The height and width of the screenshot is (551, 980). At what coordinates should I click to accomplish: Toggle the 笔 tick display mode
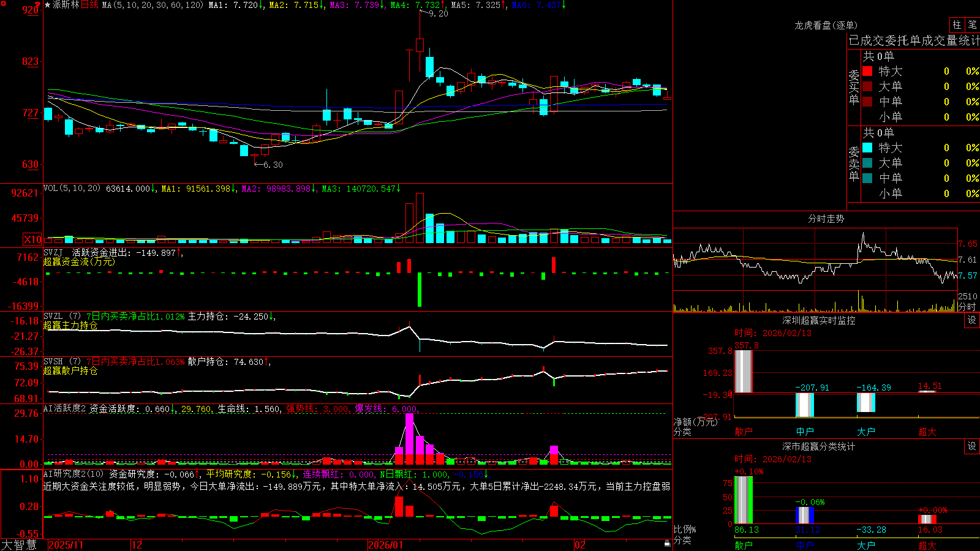pyautogui.click(x=972, y=25)
